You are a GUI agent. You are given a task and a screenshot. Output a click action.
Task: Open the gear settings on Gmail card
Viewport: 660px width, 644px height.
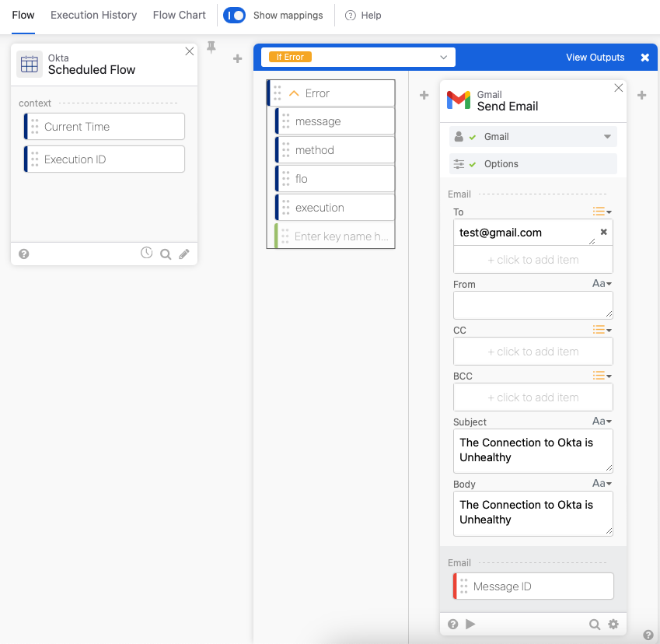pyautogui.click(x=613, y=624)
